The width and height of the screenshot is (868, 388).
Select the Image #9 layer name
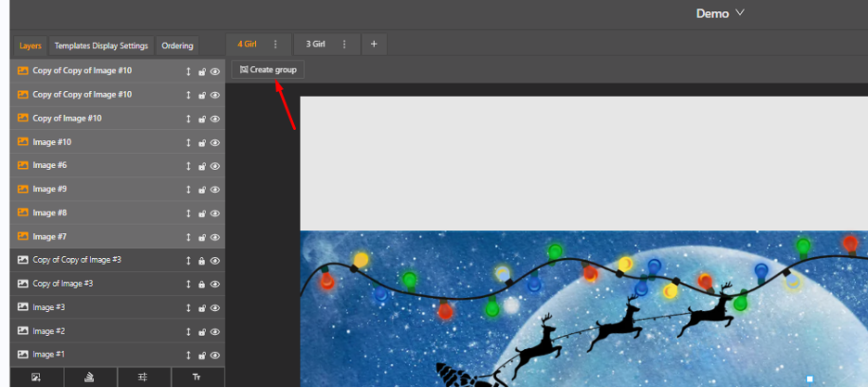pyautogui.click(x=50, y=189)
